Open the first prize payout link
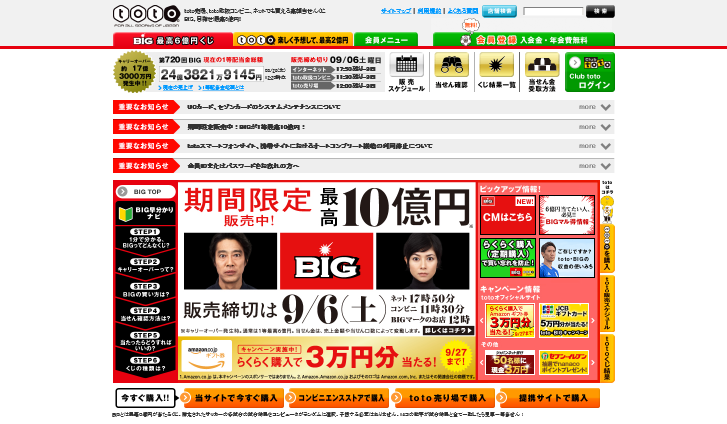 [221, 88]
